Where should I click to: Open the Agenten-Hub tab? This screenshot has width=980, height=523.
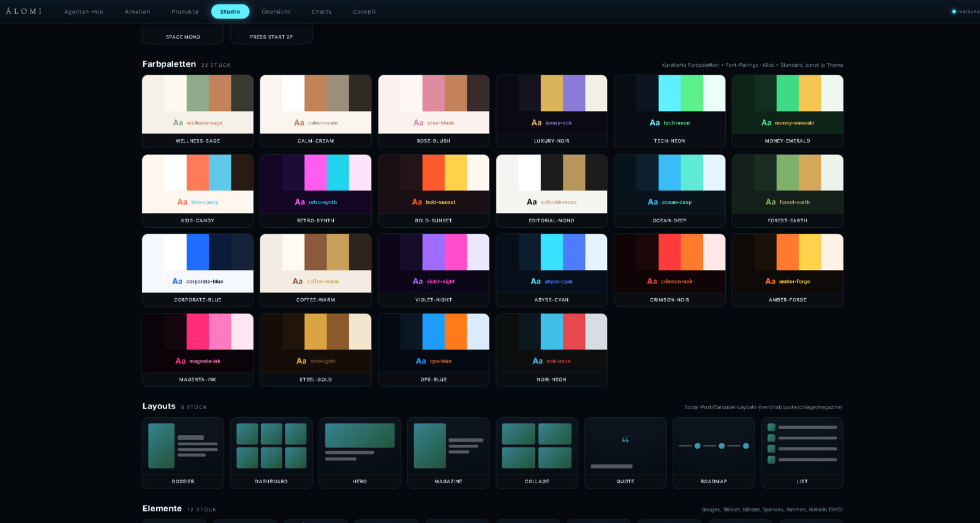coord(83,12)
